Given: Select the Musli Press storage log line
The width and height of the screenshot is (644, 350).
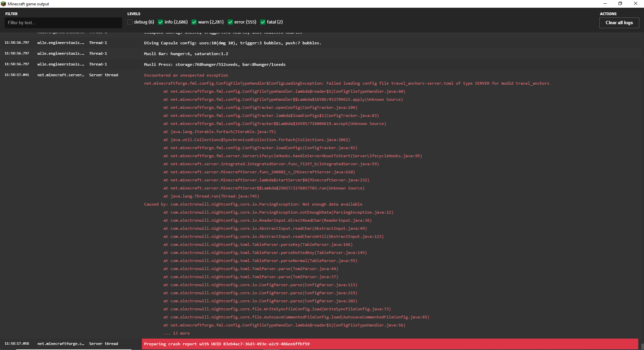Looking at the screenshot, I should pyautogui.click(x=215, y=64).
